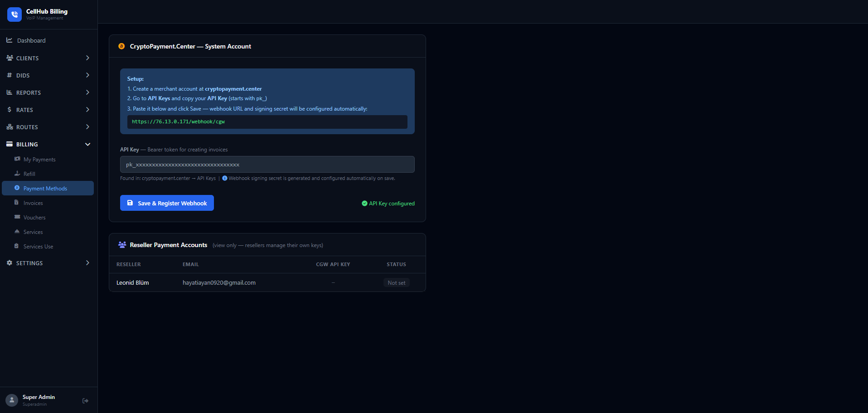This screenshot has width=868, height=413.
Task: Open the Dashboard page
Action: point(48,40)
